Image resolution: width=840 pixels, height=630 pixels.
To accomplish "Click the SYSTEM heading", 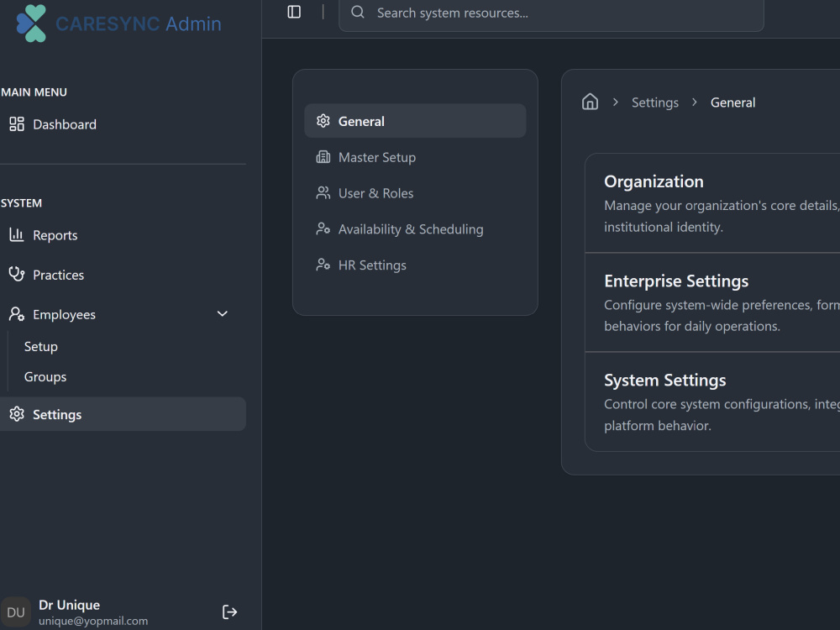I will tap(22, 203).
